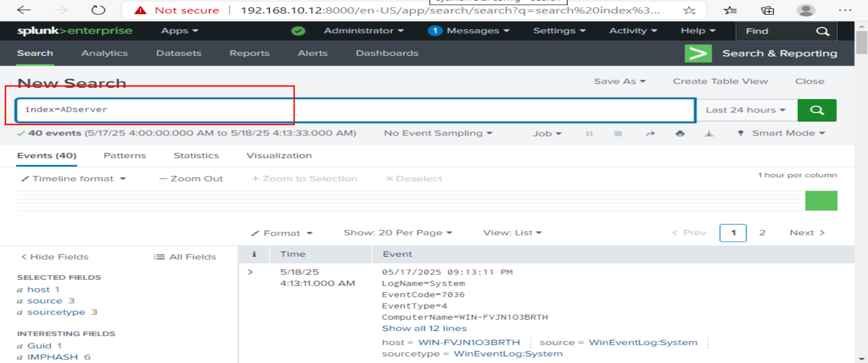Go to results page 2
868x363 pixels.
tap(762, 233)
